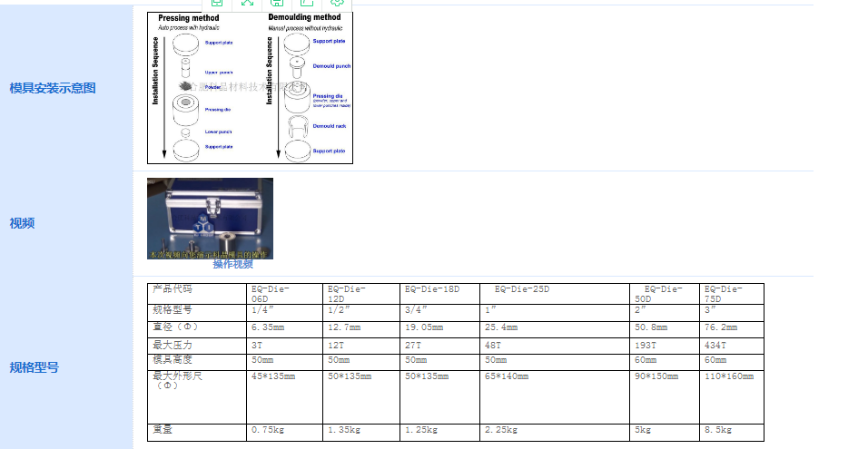This screenshot has width=868, height=449.
Task: Click the 1.35kg weight cell
Action: (x=361, y=433)
